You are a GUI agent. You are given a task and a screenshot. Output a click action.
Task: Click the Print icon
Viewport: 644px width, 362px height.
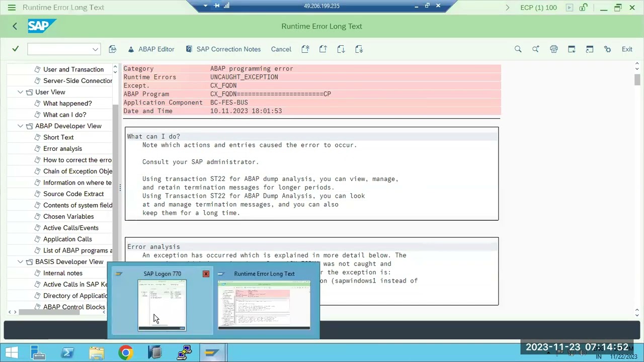tap(554, 49)
